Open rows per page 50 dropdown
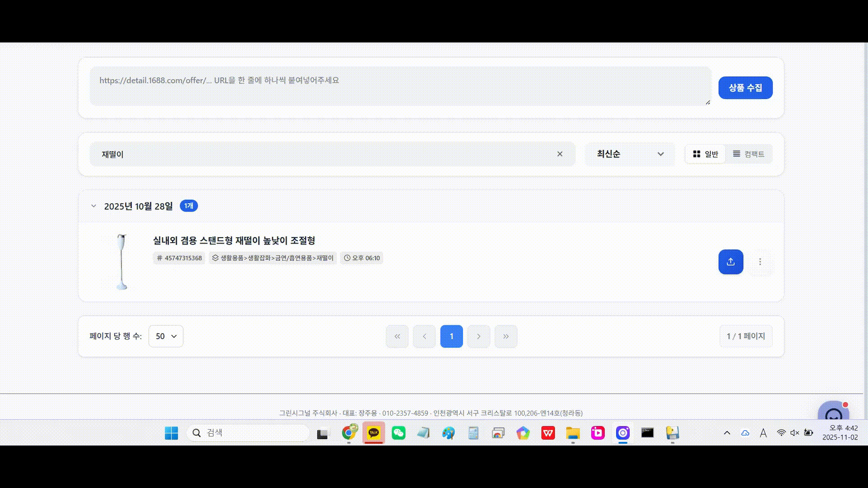Viewport: 868px width, 488px height. [166, 336]
